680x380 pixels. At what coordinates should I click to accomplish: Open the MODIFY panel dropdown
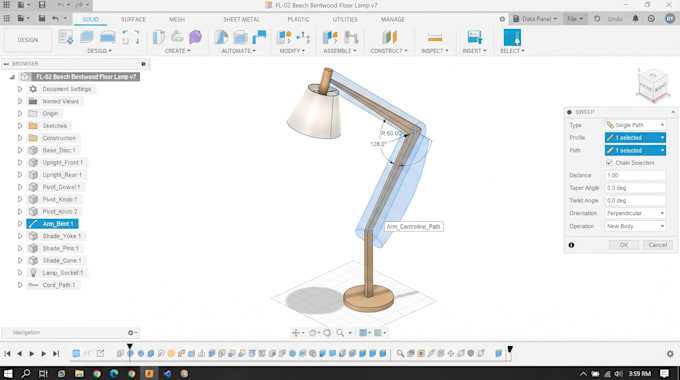(292, 51)
